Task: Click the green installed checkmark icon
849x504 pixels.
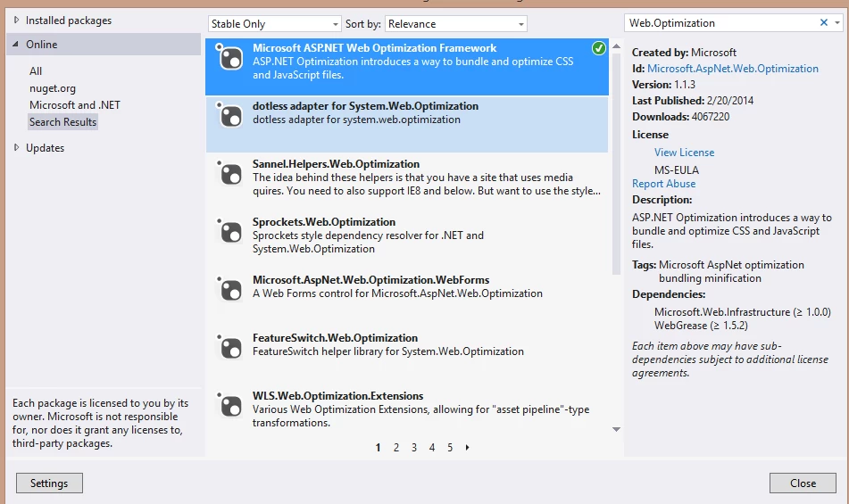Action: (598, 48)
